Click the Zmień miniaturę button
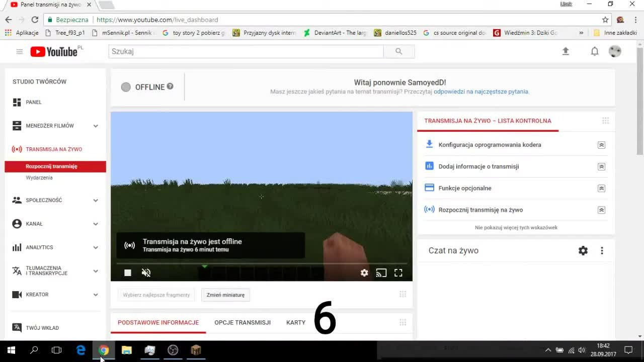This screenshot has width=644, height=362. (225, 295)
